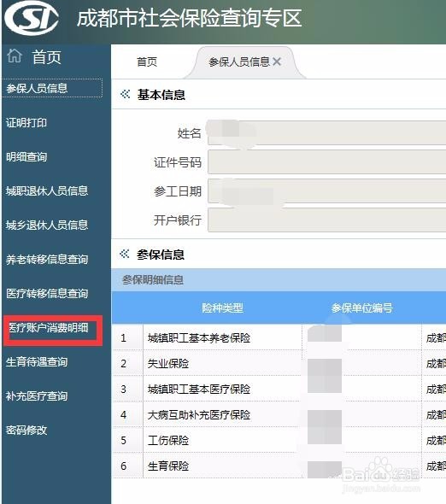Select the 生育保险 row
The width and height of the screenshot is (446, 504).
279,466
